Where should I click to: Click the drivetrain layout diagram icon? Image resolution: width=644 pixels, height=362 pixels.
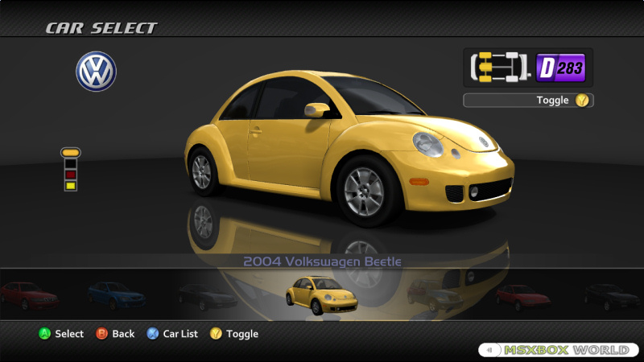click(x=500, y=68)
